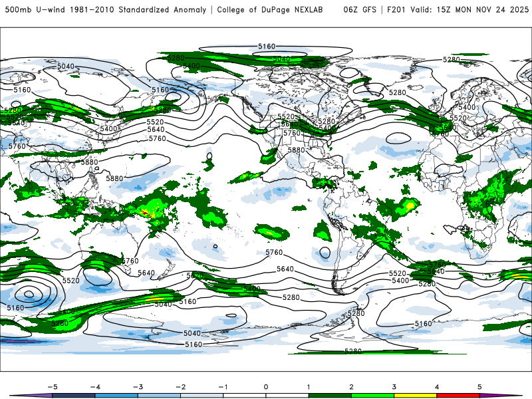The height and width of the screenshot is (399, 532).
Task: Click the light blue -3 to -2 colorbar segment
Action: (x=159, y=396)
